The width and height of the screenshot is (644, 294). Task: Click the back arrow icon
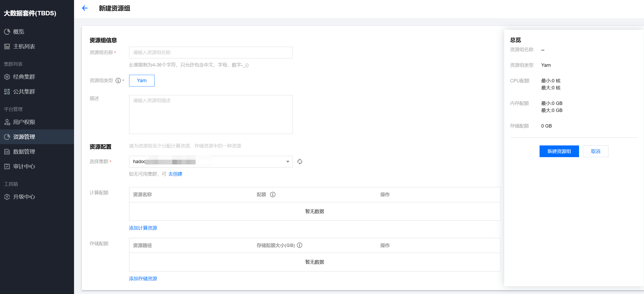[85, 8]
